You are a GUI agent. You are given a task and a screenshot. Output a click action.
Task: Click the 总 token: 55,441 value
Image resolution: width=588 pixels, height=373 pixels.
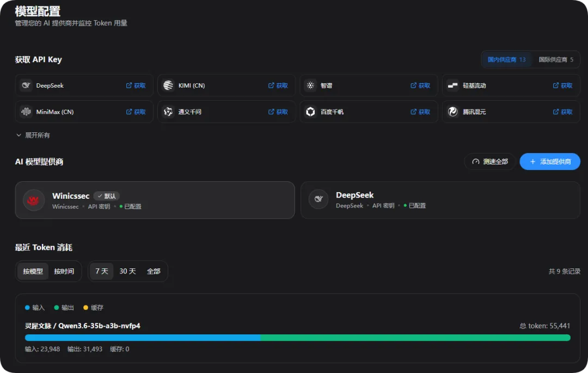(545, 326)
